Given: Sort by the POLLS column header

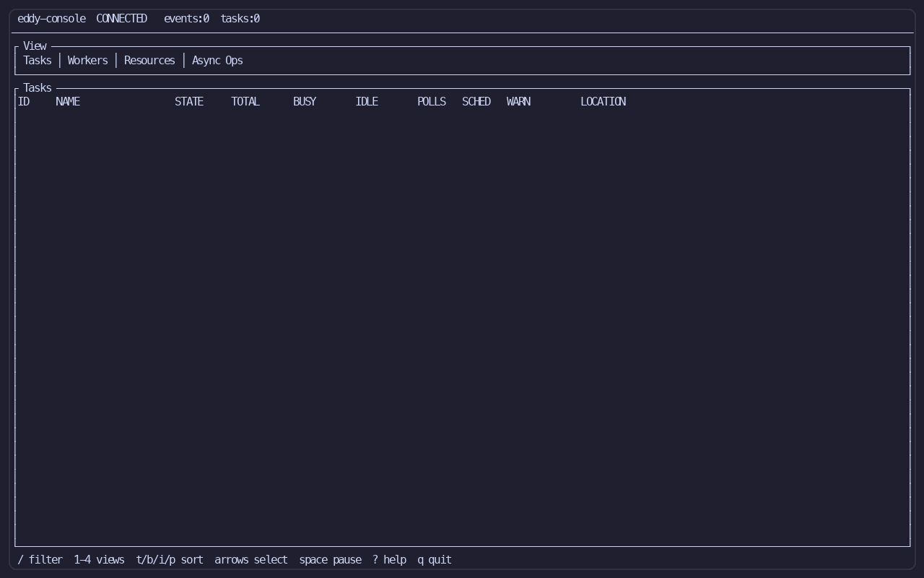Looking at the screenshot, I should pyautogui.click(x=432, y=102).
